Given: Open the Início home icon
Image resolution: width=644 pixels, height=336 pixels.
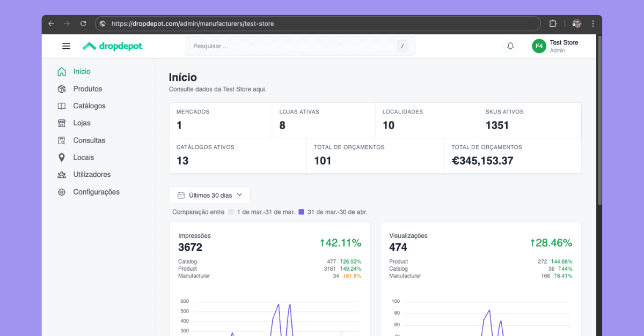Looking at the screenshot, I should click(x=62, y=71).
